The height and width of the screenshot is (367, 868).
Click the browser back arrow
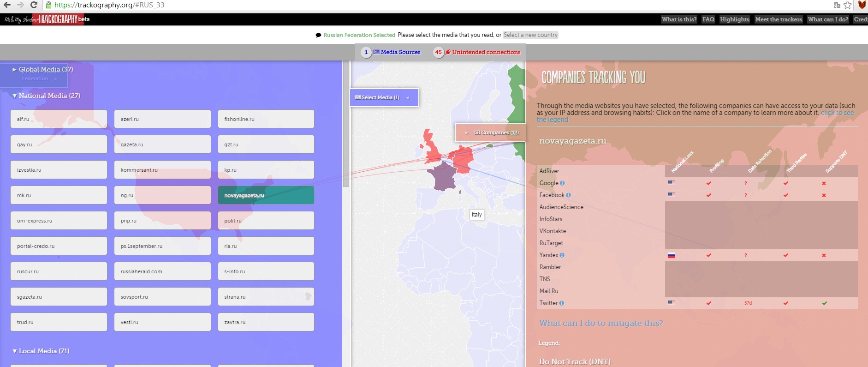pos(7,5)
